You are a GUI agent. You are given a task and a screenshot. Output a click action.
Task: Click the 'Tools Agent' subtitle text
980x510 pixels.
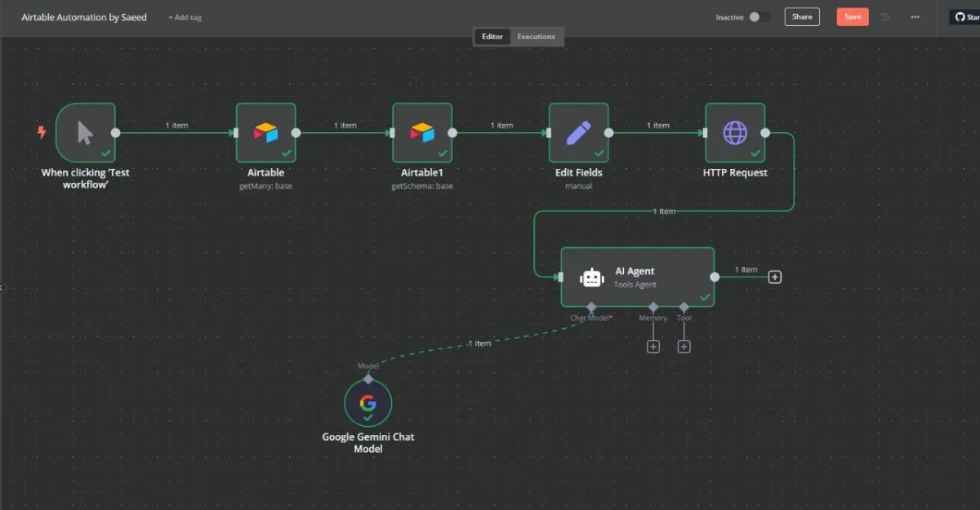pyautogui.click(x=635, y=285)
